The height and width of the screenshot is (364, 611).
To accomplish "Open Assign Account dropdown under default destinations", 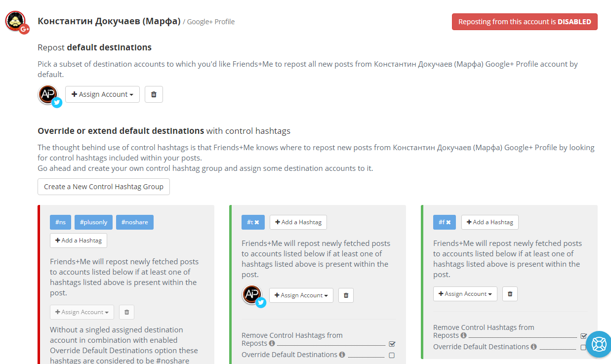I will coord(102,94).
